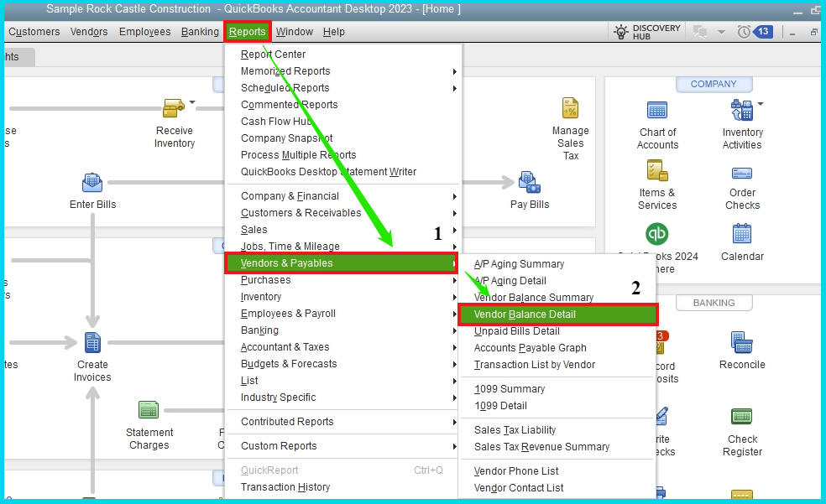Open the Vendors menu
The width and height of the screenshot is (826, 504).
[89, 32]
